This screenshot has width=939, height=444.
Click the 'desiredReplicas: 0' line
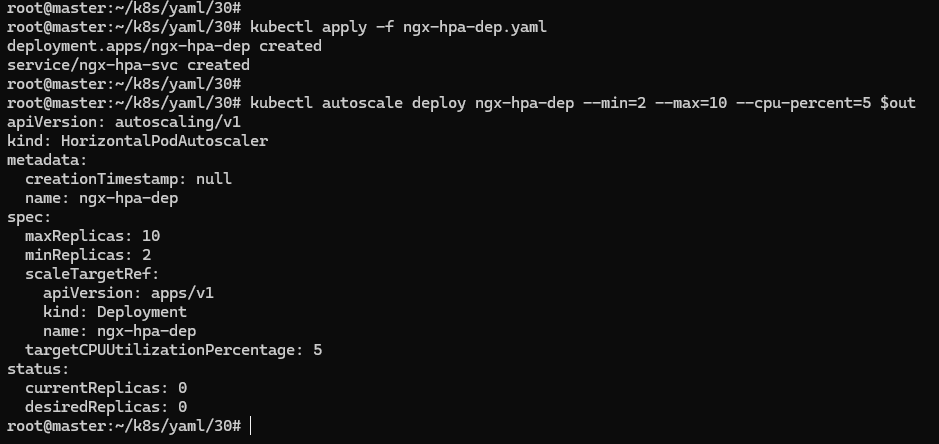tap(106, 407)
